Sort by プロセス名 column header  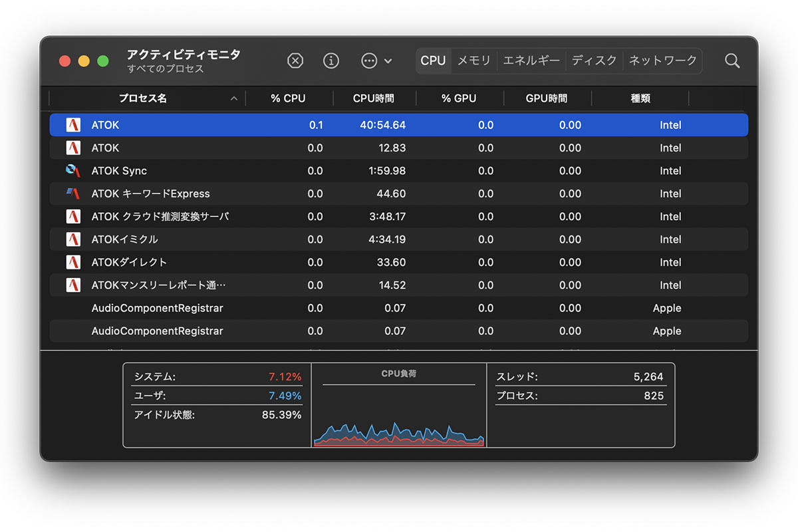pyautogui.click(x=143, y=98)
